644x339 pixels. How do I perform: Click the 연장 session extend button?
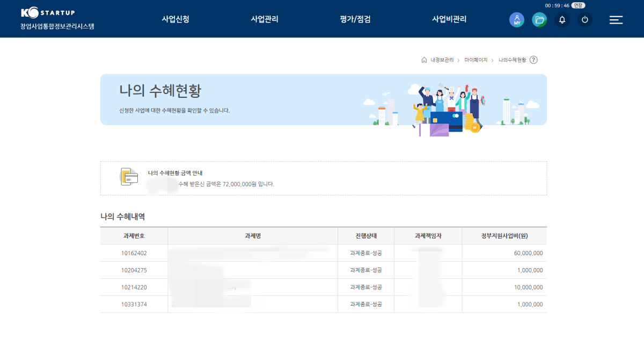point(577,5)
